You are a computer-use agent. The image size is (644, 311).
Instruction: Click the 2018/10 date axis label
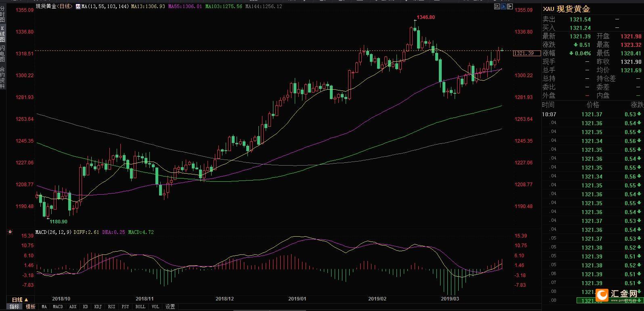pos(61,299)
